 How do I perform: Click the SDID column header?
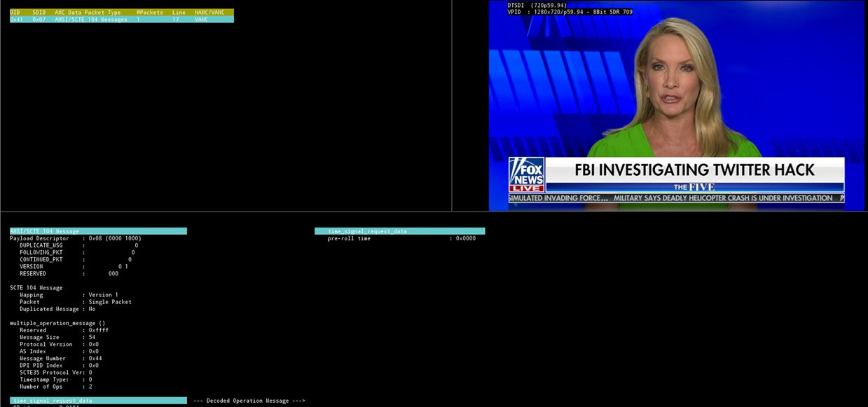point(40,12)
